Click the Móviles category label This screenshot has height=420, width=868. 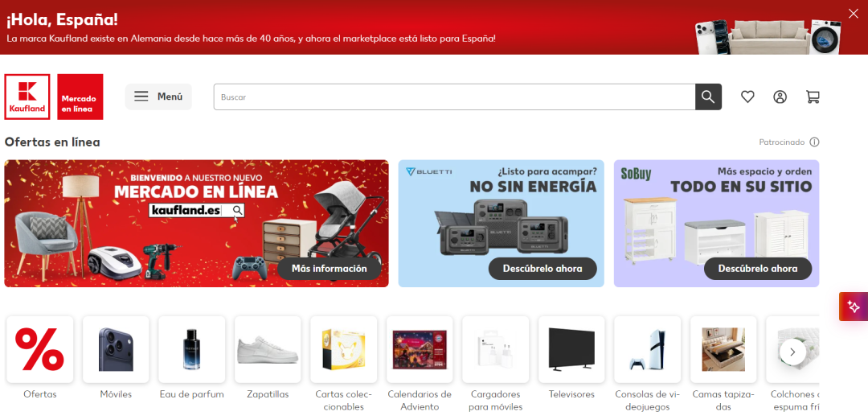click(116, 394)
